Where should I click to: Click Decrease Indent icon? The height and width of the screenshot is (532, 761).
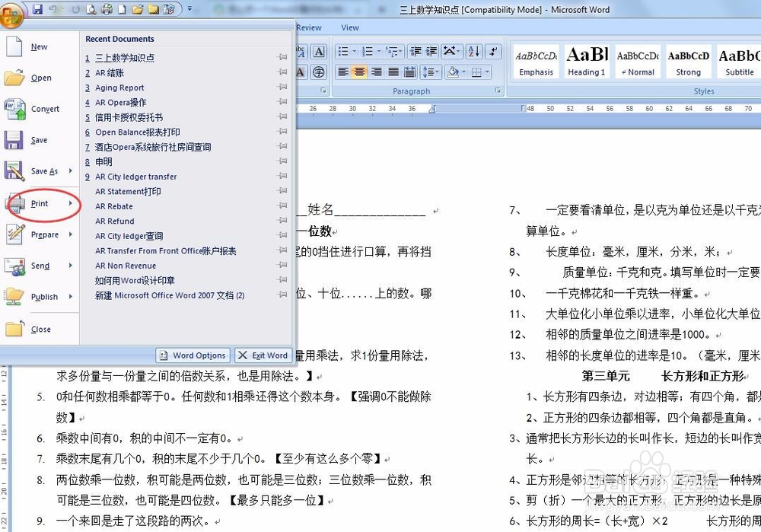[x=415, y=51]
